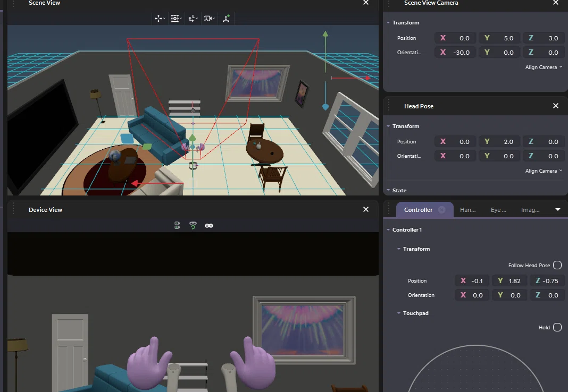Click the Device View panel grip handle
Screen dimensions: 568x392
coord(13,209)
